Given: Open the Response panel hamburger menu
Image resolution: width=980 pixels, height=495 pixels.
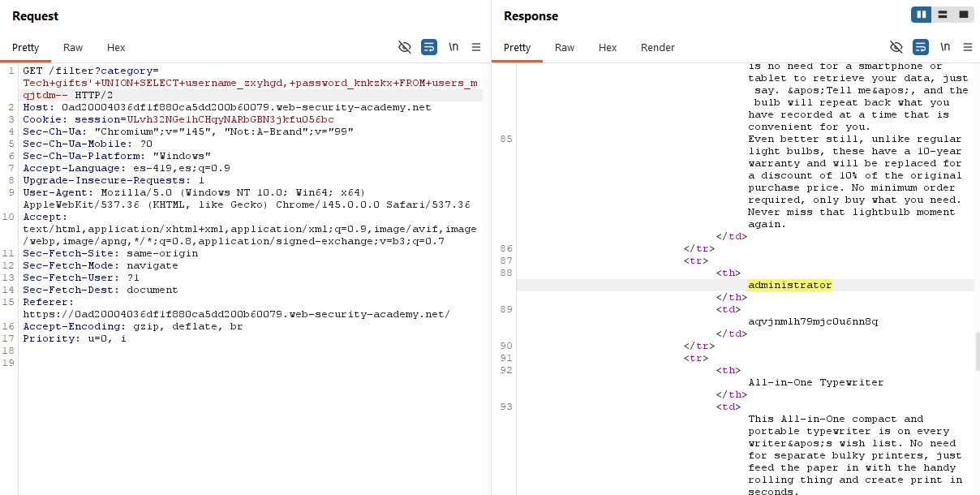Looking at the screenshot, I should point(968,47).
